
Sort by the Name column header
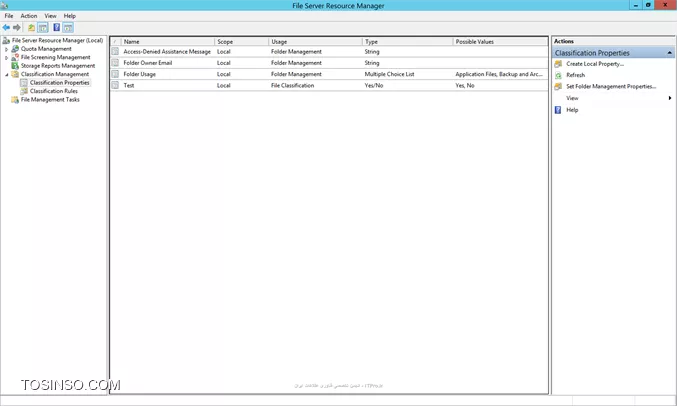[x=168, y=42]
